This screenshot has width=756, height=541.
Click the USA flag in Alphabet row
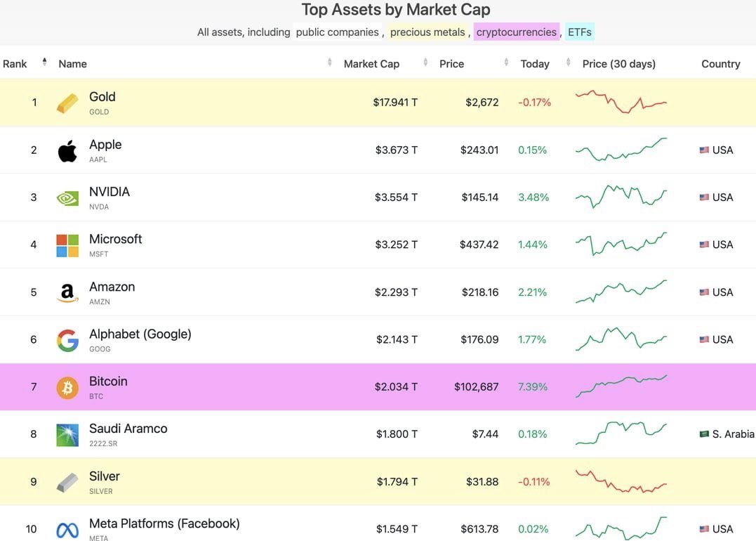[704, 339]
